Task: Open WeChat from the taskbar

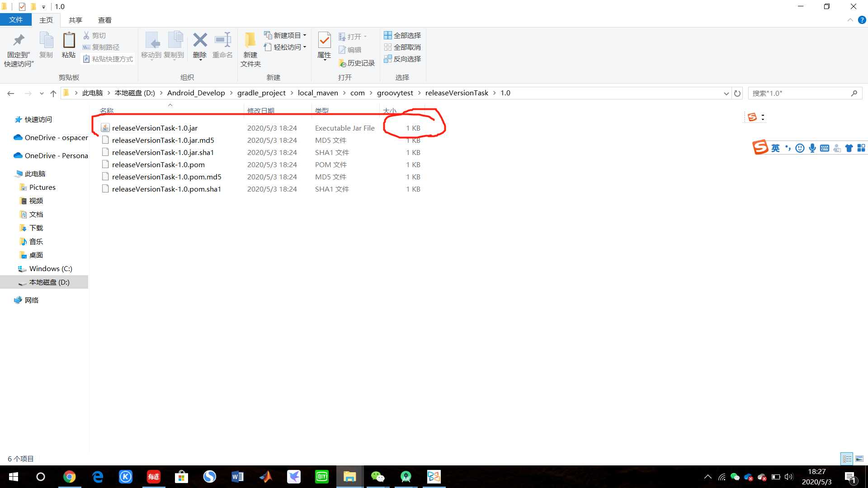Action: click(x=377, y=477)
